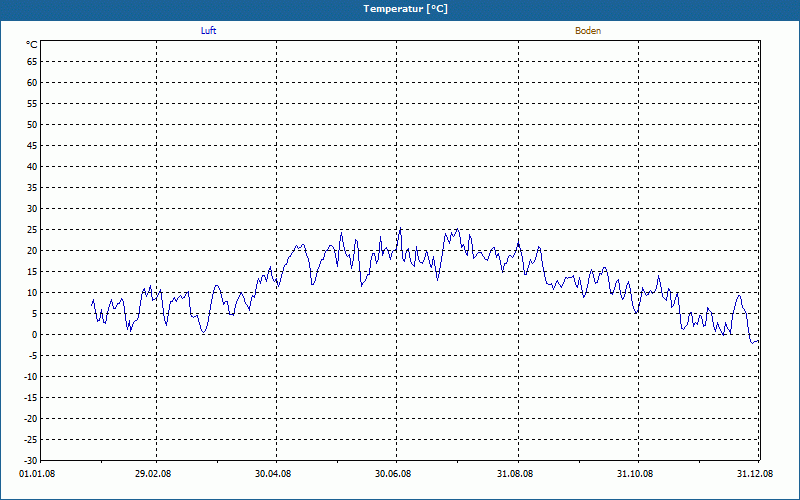Click the 31.12.08 date axis label
This screenshot has height=500, width=800.
point(755,474)
